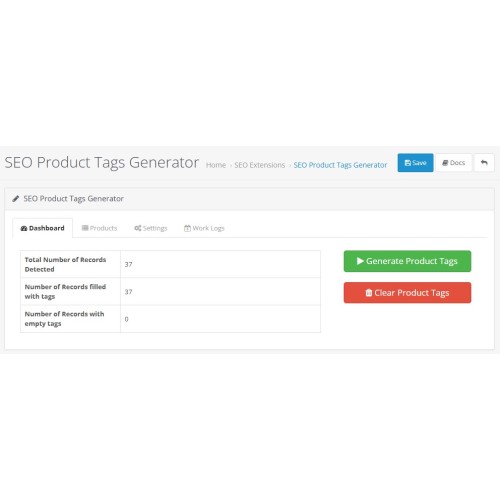The height and width of the screenshot is (500, 500).
Task: Click SEO Product Tags Generator breadcrumb link
Action: pos(340,165)
